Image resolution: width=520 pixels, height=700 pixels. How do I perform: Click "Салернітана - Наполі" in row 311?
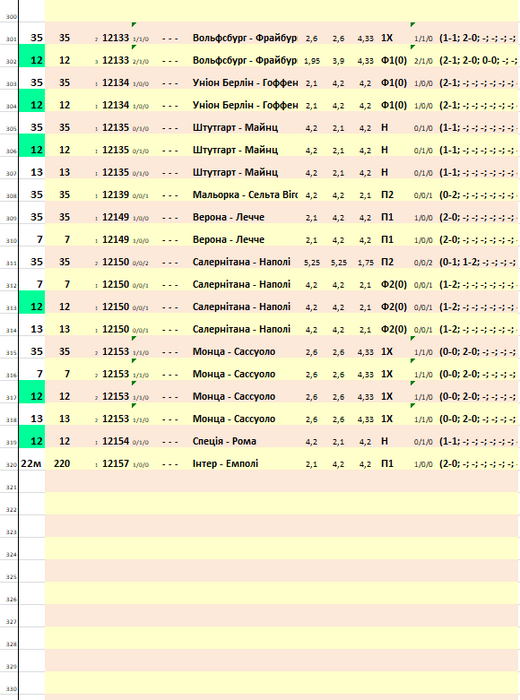[241, 262]
